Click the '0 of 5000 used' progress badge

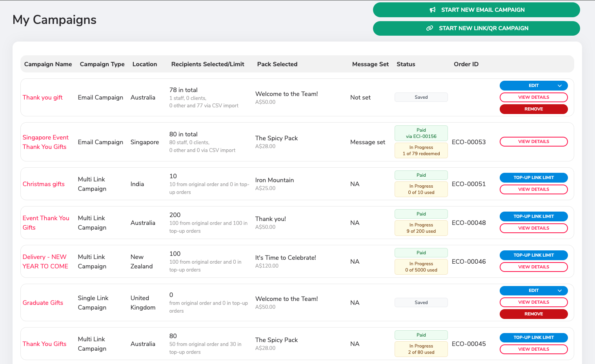coord(421,267)
